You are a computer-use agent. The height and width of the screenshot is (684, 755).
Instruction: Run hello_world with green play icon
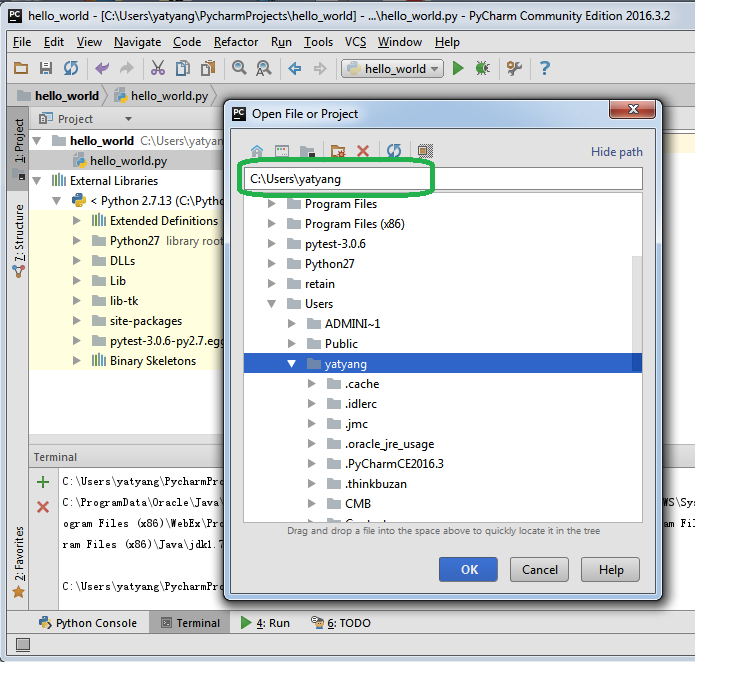[x=458, y=68]
